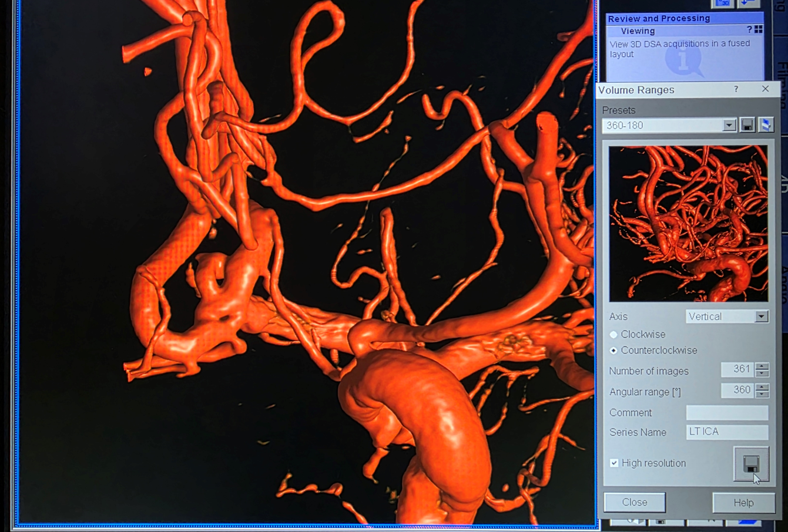
Task: Click the 3D vessel preview thumbnail
Action: pyautogui.click(x=688, y=224)
